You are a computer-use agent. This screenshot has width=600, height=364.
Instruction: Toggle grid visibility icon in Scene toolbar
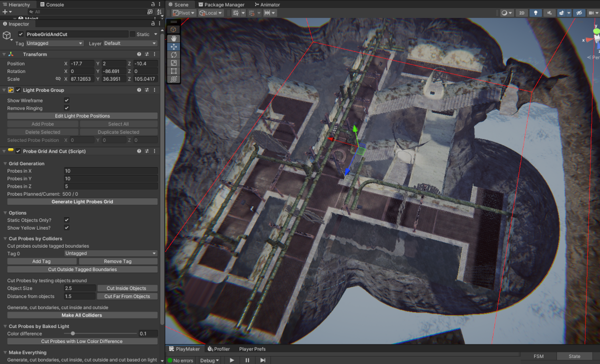point(235,13)
